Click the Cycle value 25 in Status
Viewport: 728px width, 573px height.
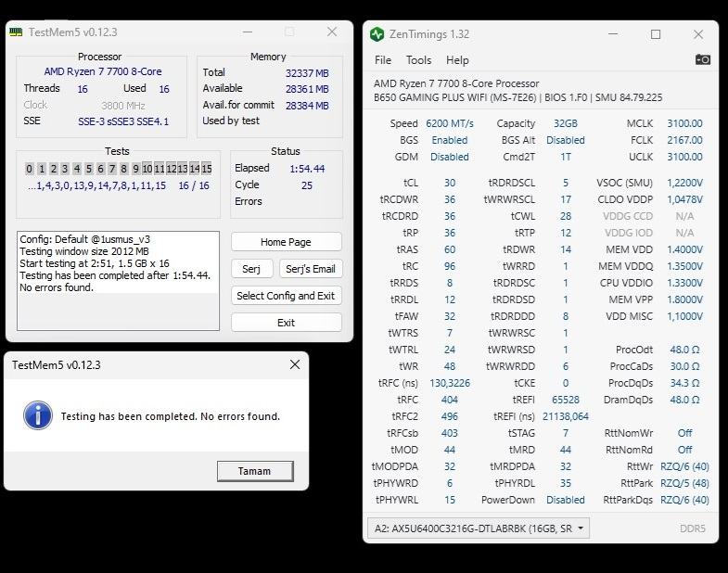pyautogui.click(x=306, y=185)
